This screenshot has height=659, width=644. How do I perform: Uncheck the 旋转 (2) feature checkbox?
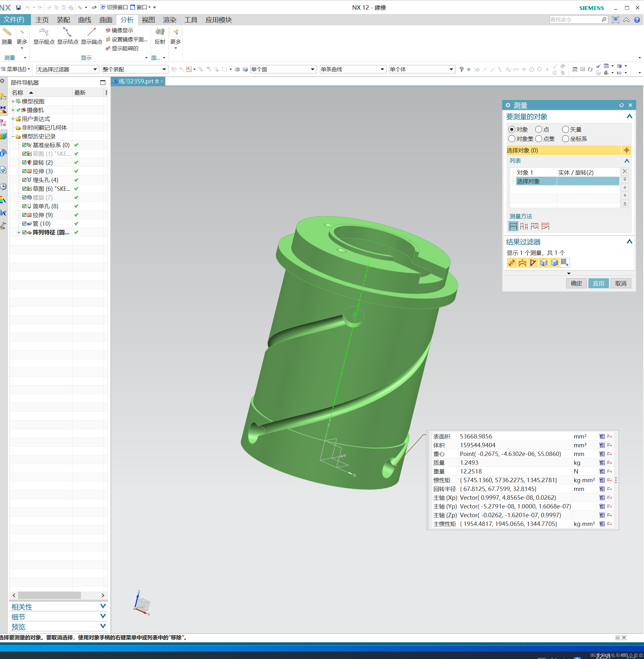(x=24, y=163)
